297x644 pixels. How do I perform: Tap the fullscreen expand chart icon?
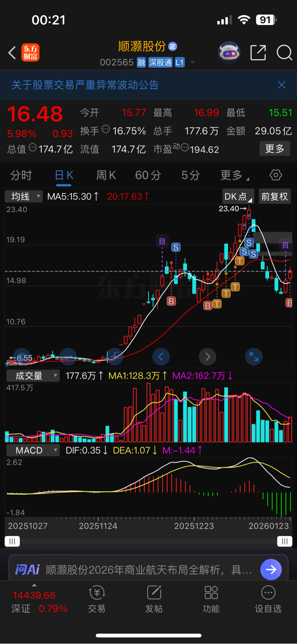[x=254, y=357]
